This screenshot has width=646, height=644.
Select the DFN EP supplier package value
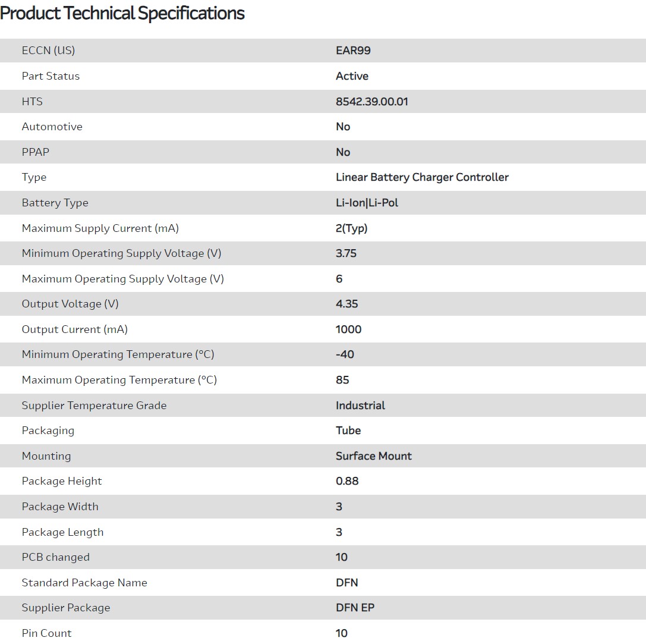(x=355, y=608)
